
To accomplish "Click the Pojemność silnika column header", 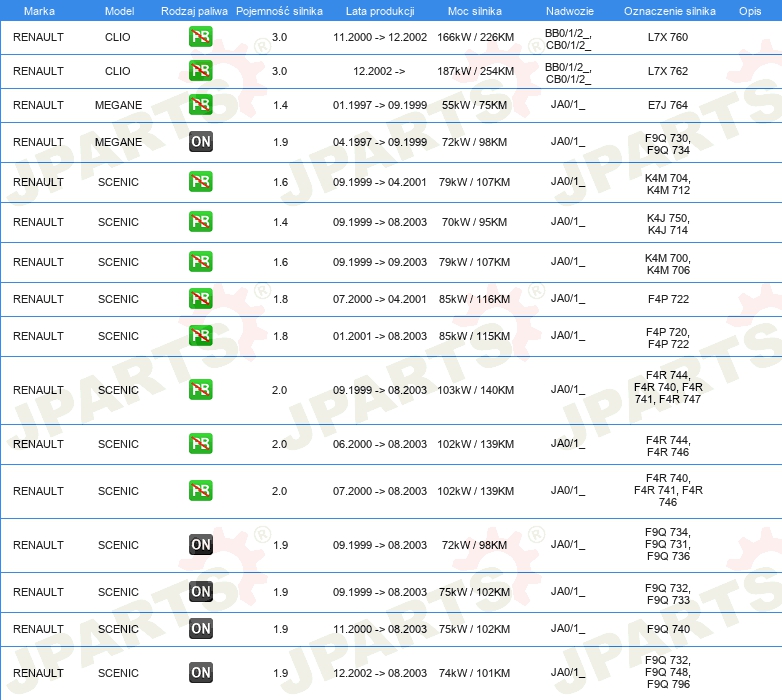I will 279,11.
